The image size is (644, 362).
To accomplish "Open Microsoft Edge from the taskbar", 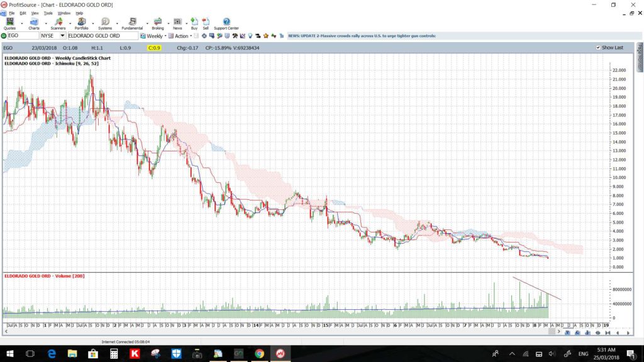I will (52, 353).
